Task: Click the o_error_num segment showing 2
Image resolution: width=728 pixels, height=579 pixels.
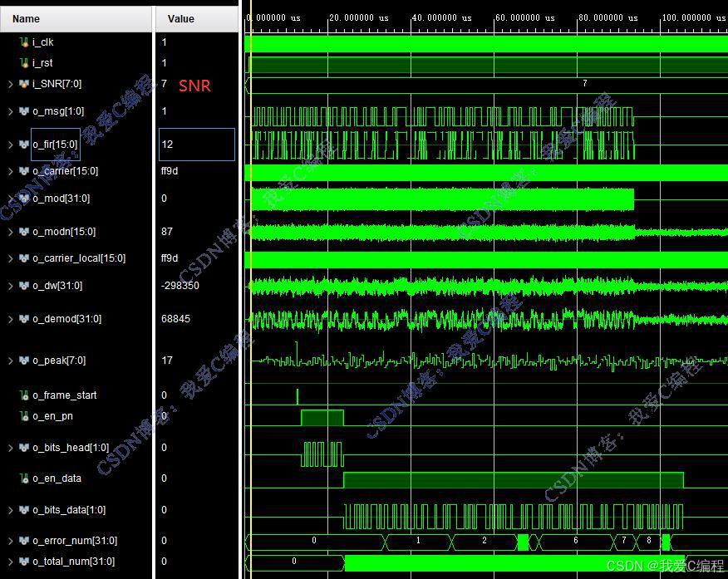Action: pyautogui.click(x=485, y=541)
